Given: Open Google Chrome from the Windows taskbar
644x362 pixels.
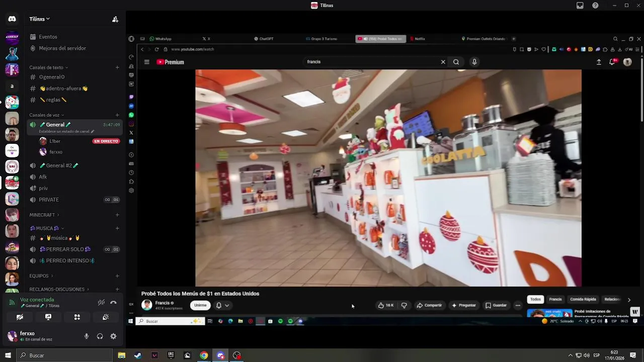Looking at the screenshot, I should [204, 355].
